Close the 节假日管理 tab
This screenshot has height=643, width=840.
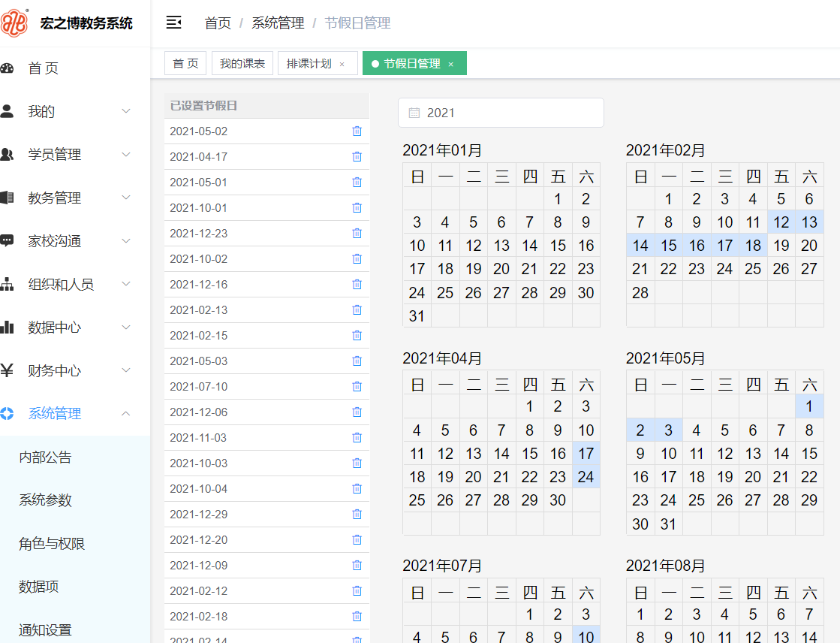[450, 63]
